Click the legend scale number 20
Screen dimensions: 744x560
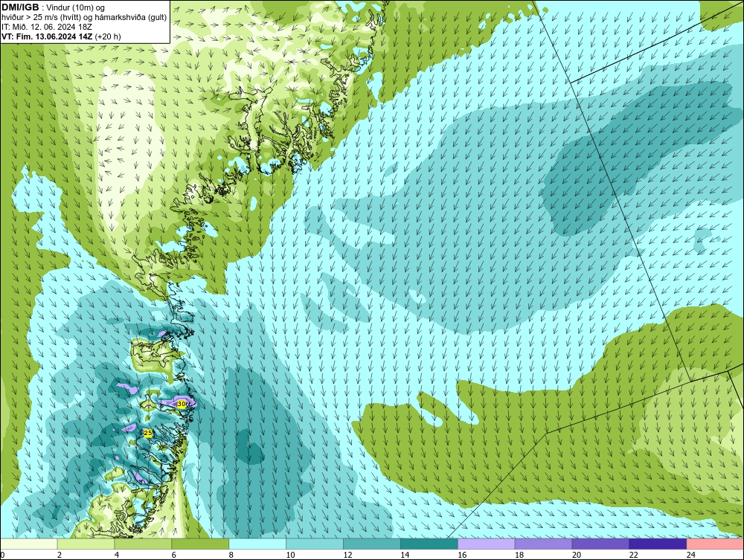point(577,555)
